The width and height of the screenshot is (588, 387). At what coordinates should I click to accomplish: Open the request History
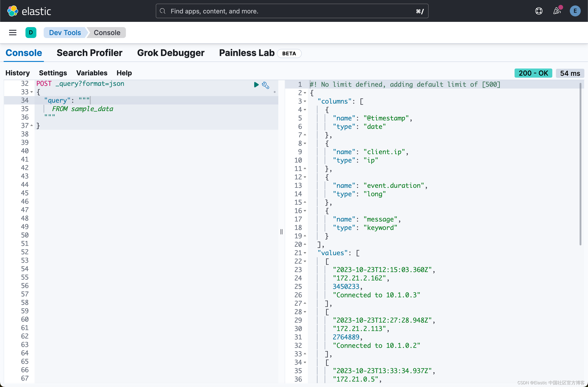pos(18,73)
